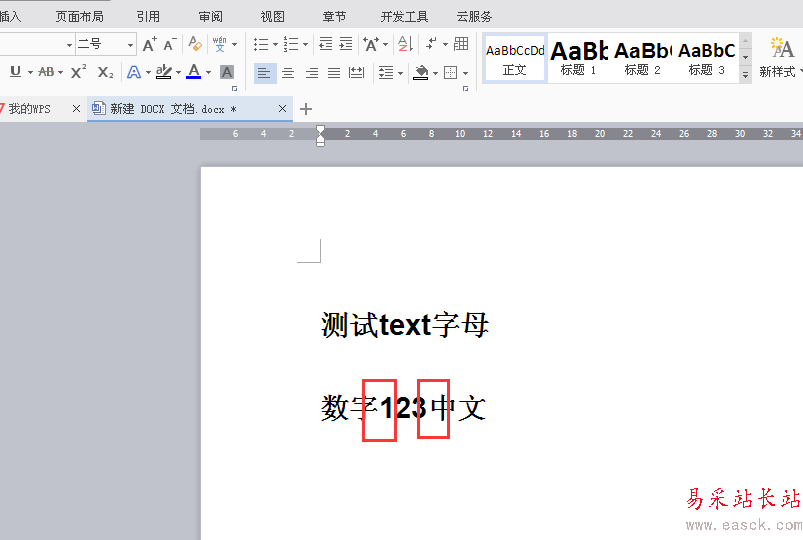Viewport: 803px width, 540px height.
Task: Center align the text
Action: point(288,73)
